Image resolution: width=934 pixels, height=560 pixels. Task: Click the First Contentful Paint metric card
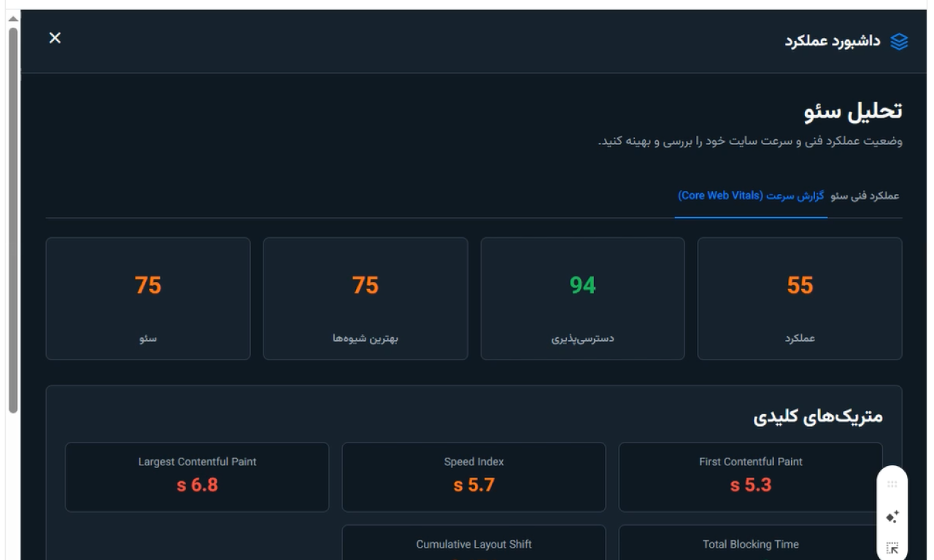[x=750, y=477]
